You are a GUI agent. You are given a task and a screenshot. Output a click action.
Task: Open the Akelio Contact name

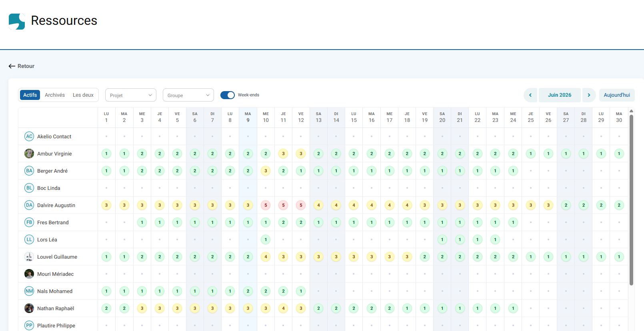[x=54, y=137]
